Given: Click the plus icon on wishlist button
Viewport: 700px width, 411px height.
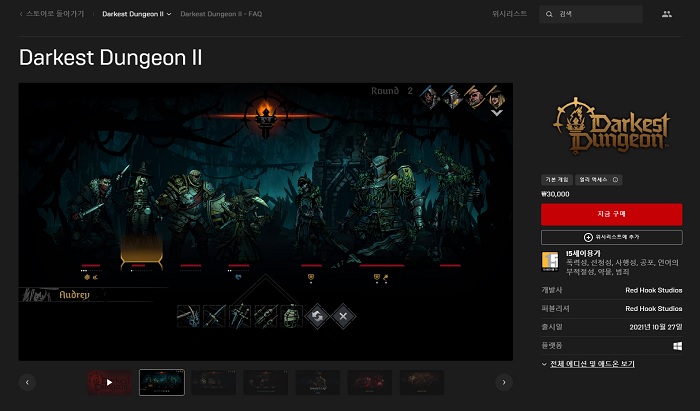Looking at the screenshot, I should 589,237.
